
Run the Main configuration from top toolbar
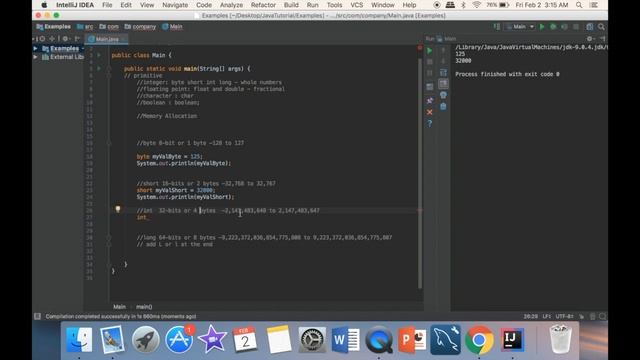tap(542, 27)
